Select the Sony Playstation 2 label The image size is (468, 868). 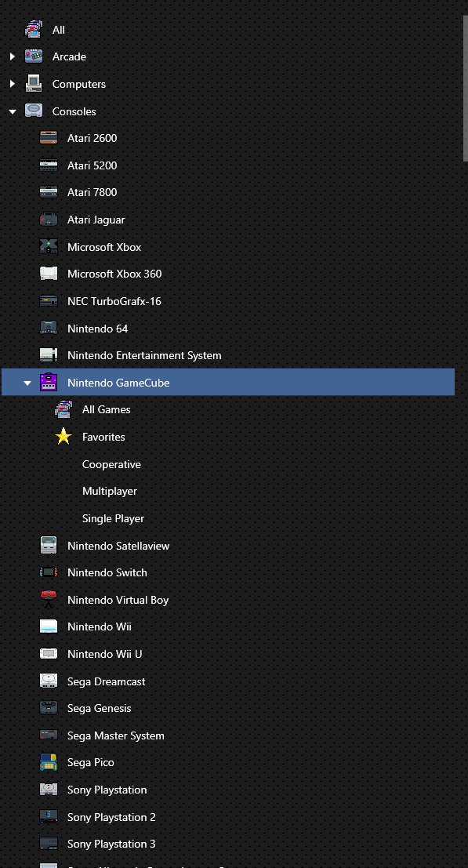(111, 817)
